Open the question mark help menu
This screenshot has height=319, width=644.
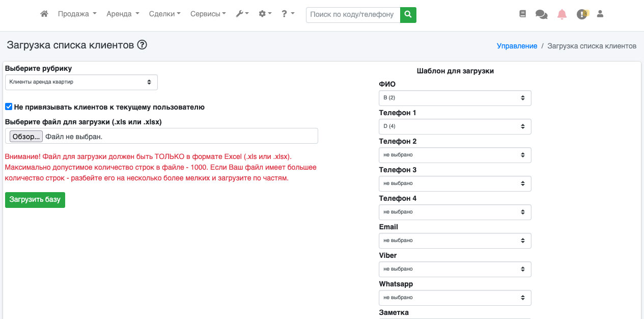click(288, 14)
